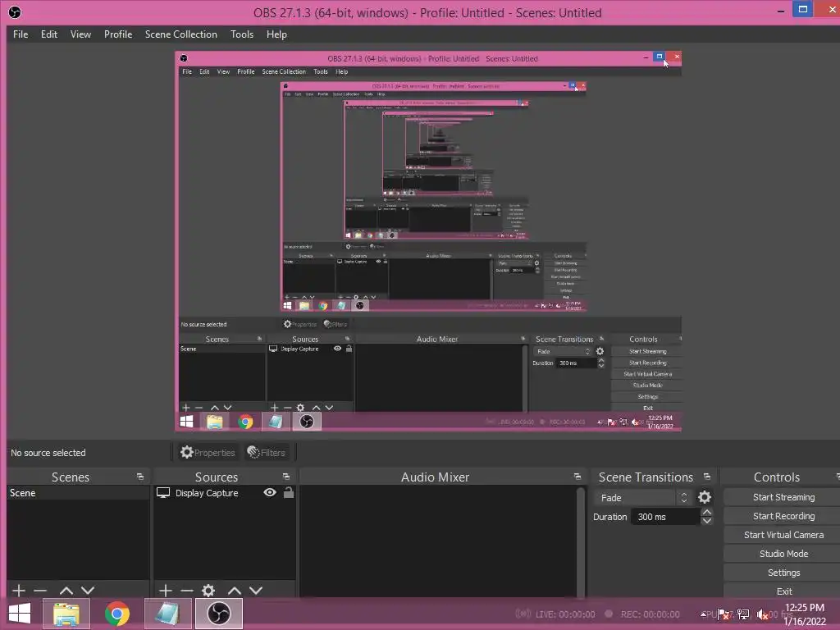Open Google Chrome from taskbar

point(116,614)
